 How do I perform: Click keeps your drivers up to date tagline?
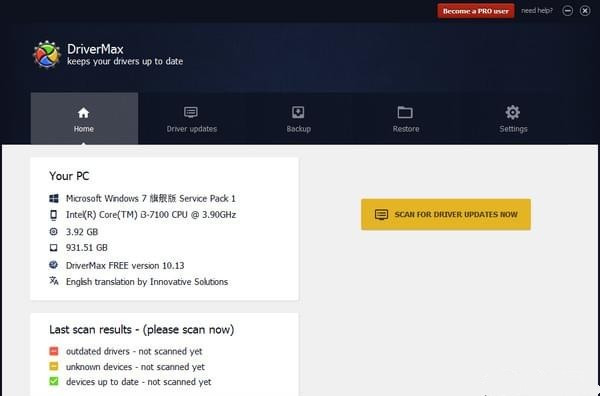click(125, 62)
